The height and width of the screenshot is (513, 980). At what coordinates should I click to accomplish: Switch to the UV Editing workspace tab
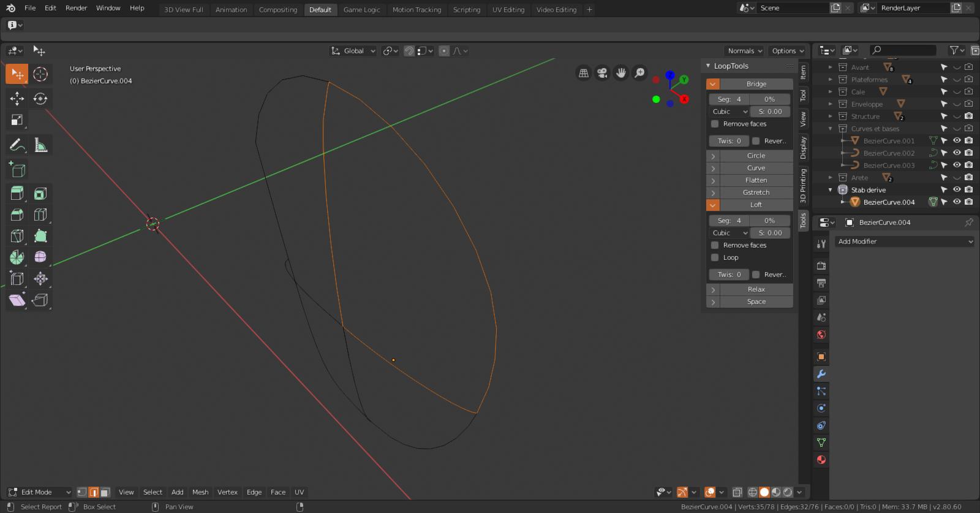[508, 10]
